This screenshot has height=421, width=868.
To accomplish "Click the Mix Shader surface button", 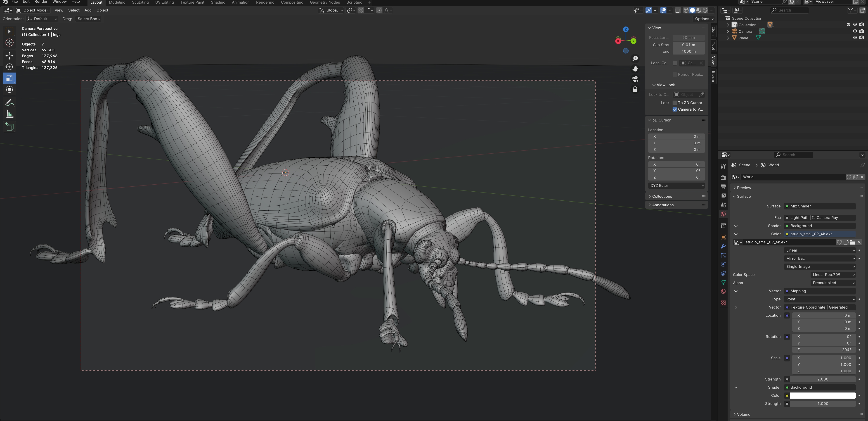I will point(819,206).
